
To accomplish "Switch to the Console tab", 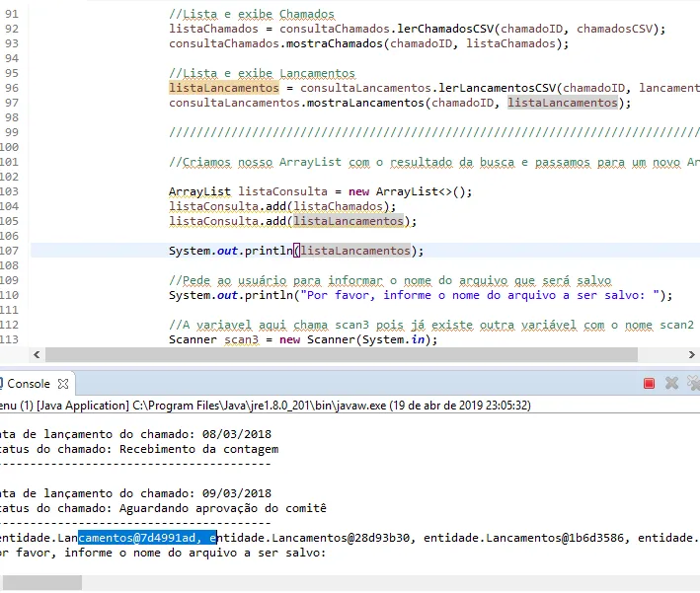I will pyautogui.click(x=28, y=384).
